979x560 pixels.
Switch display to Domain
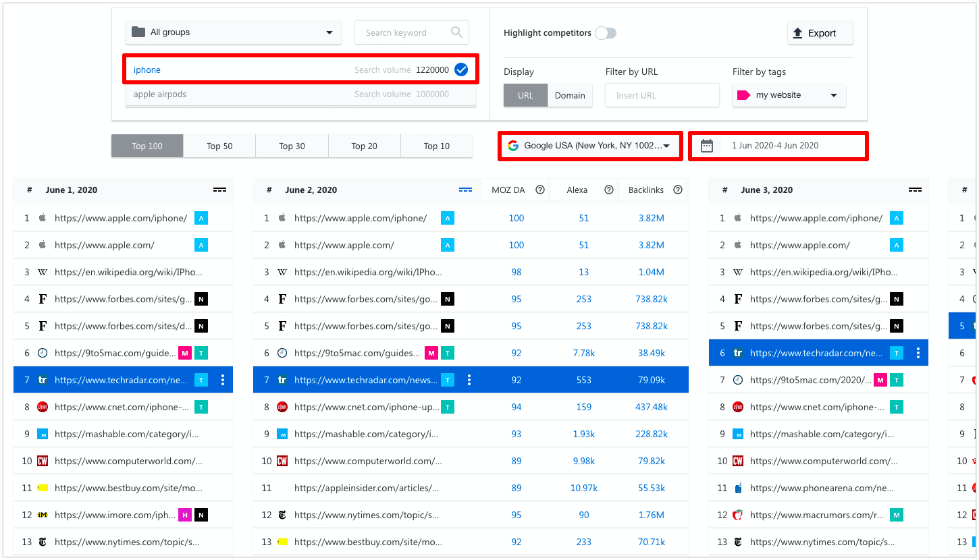pyautogui.click(x=570, y=95)
